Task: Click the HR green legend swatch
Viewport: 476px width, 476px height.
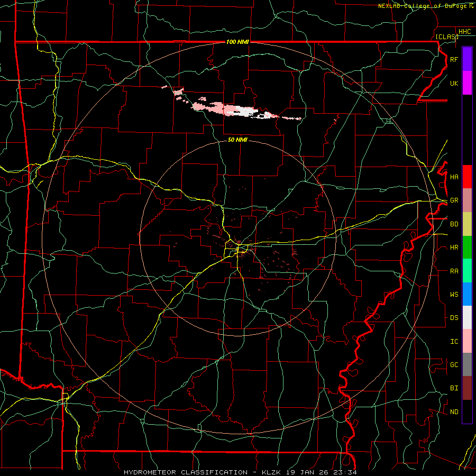Action: (x=467, y=248)
